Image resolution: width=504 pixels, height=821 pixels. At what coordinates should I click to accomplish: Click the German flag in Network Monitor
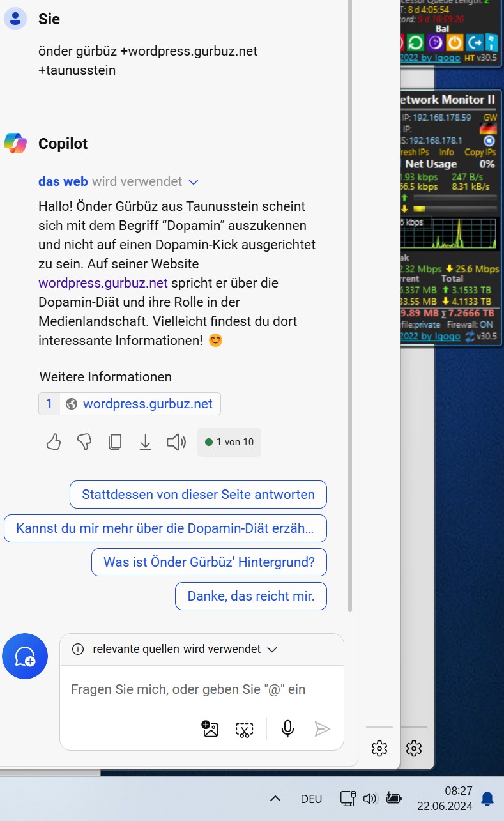(489, 128)
